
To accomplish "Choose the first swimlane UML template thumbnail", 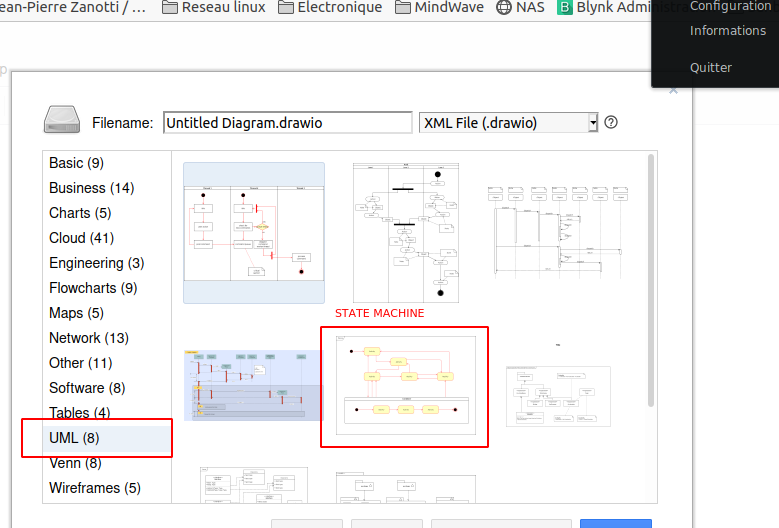I will [x=254, y=232].
